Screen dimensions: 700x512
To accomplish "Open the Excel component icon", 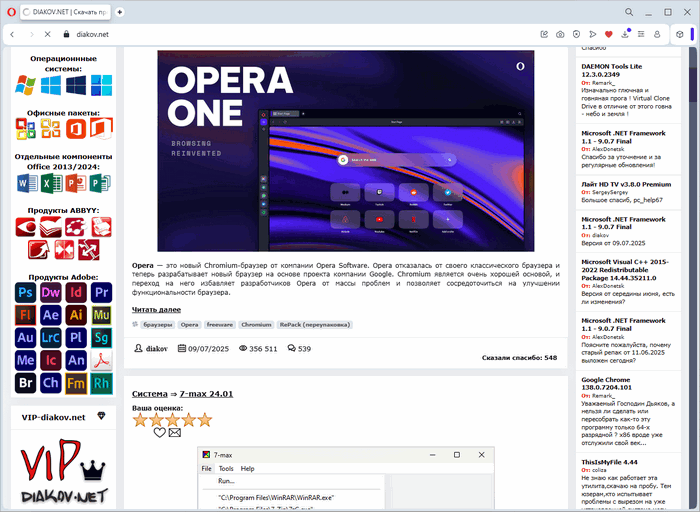I will pyautogui.click(x=52, y=183).
